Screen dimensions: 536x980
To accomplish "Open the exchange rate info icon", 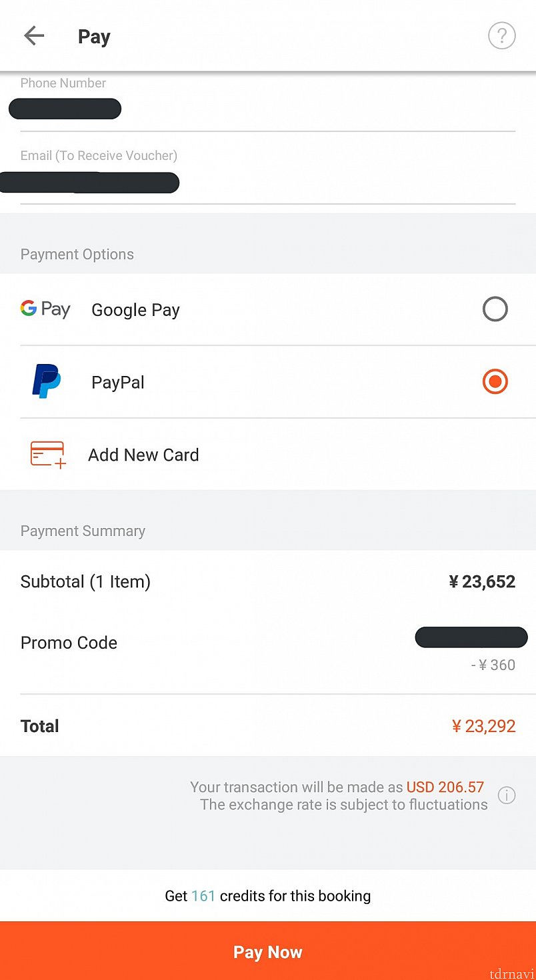I will coord(507,795).
